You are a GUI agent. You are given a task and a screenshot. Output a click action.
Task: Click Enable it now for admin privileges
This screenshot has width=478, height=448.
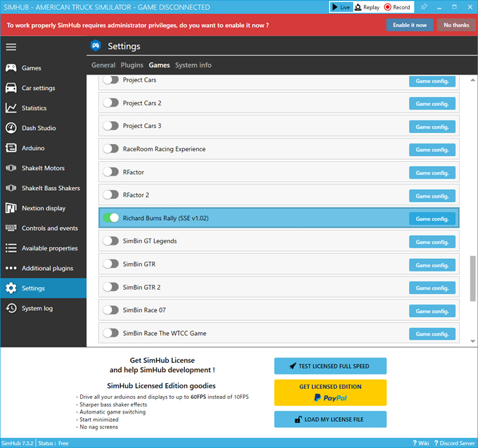410,25
